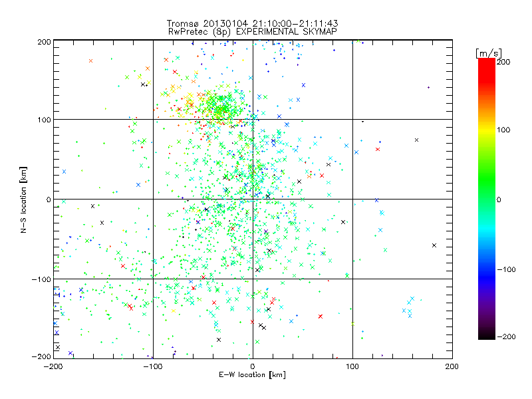Click the grid crossing at 100 E-W, -100 N-S
The height and width of the screenshot is (399, 532).
pyautogui.click(x=352, y=279)
